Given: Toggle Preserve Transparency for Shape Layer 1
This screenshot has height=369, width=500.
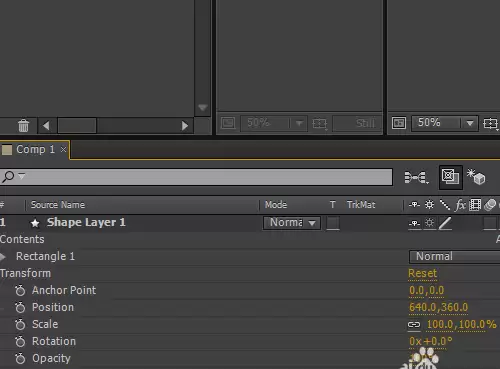Looking at the screenshot, I should coord(333,223).
